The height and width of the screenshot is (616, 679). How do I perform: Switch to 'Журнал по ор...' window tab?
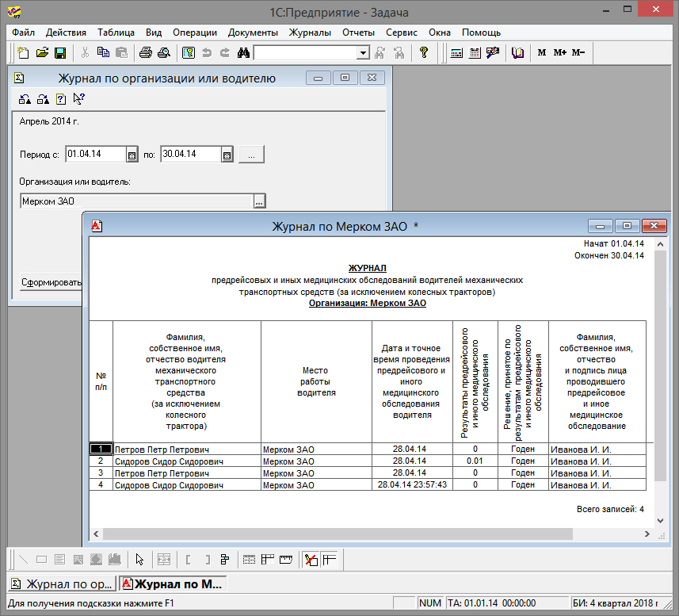62,584
